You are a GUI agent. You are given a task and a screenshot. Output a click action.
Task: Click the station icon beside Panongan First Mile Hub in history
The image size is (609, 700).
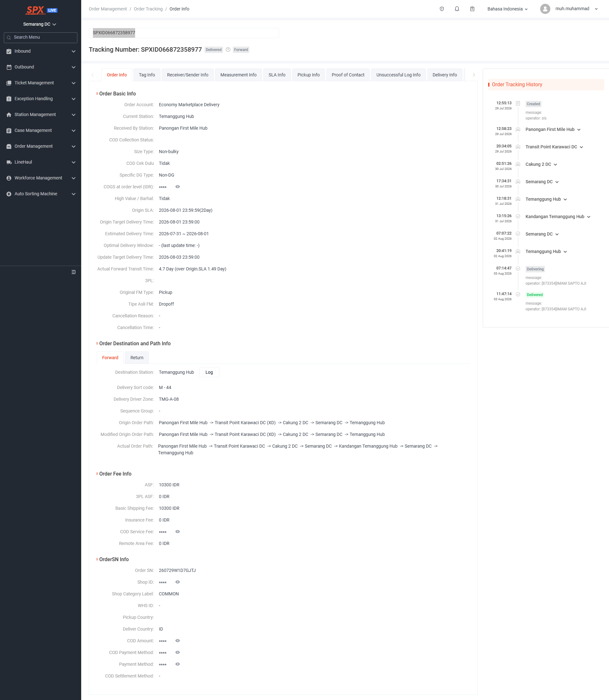[x=518, y=129]
